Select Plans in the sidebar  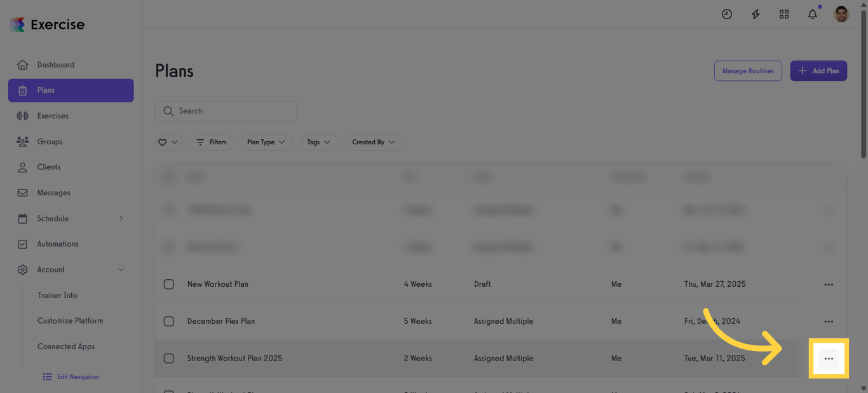71,90
